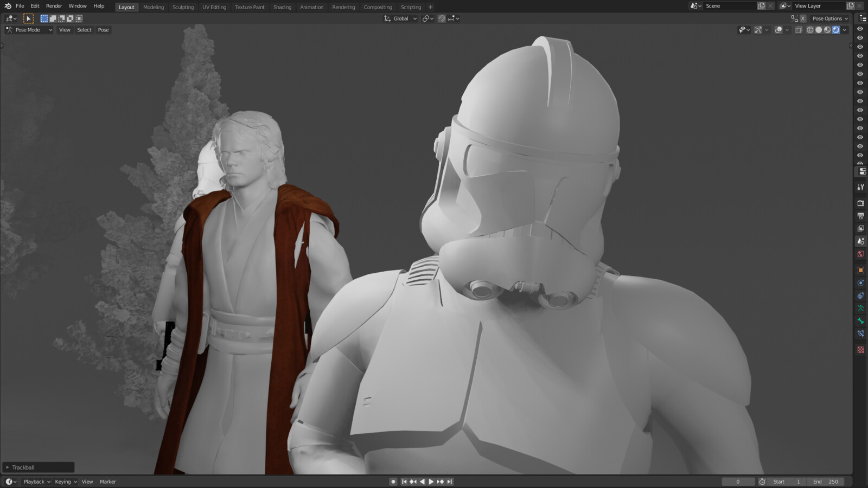
Task: Switch to Solid viewport shading
Action: coord(819,30)
